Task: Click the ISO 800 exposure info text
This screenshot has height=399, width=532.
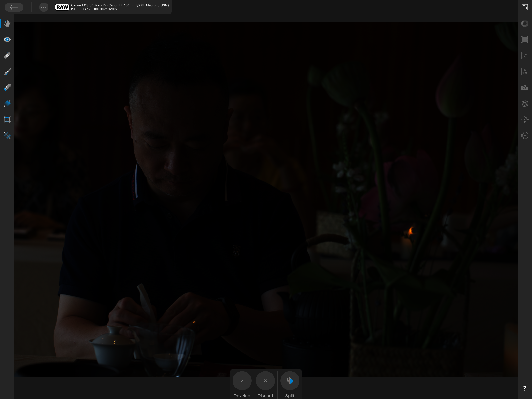Action: pos(94,9)
